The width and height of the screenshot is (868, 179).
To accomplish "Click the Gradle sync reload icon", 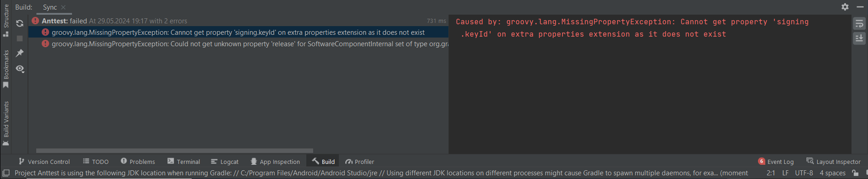I will 20,23.
